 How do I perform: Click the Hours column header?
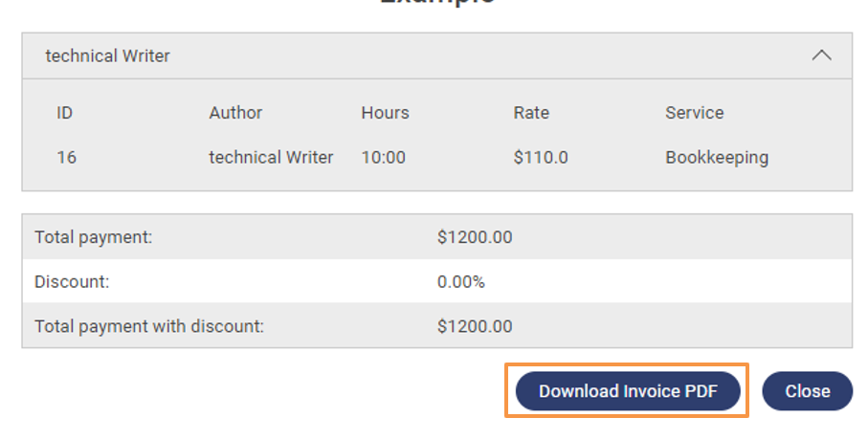[x=385, y=113]
